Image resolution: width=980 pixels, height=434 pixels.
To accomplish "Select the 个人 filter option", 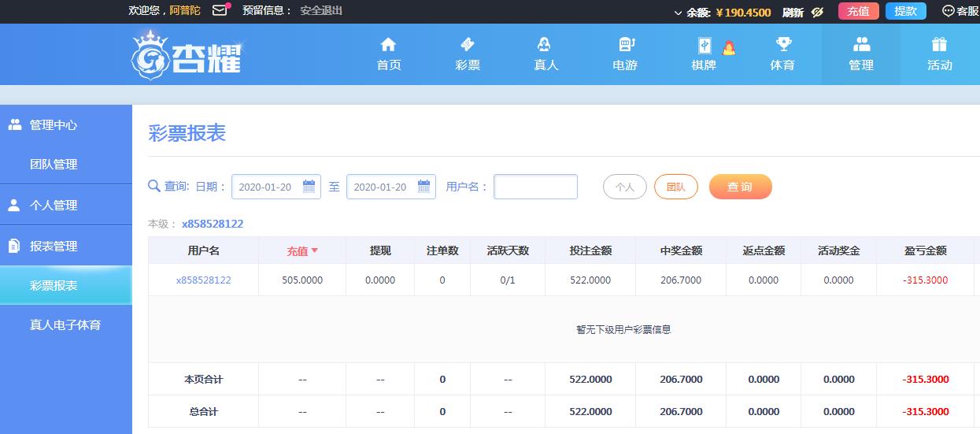I will coord(624,187).
